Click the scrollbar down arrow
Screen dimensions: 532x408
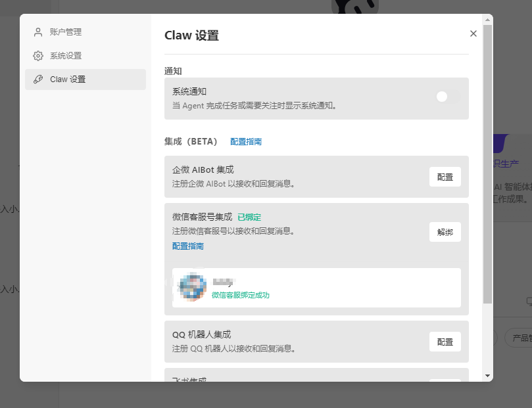[x=487, y=375]
